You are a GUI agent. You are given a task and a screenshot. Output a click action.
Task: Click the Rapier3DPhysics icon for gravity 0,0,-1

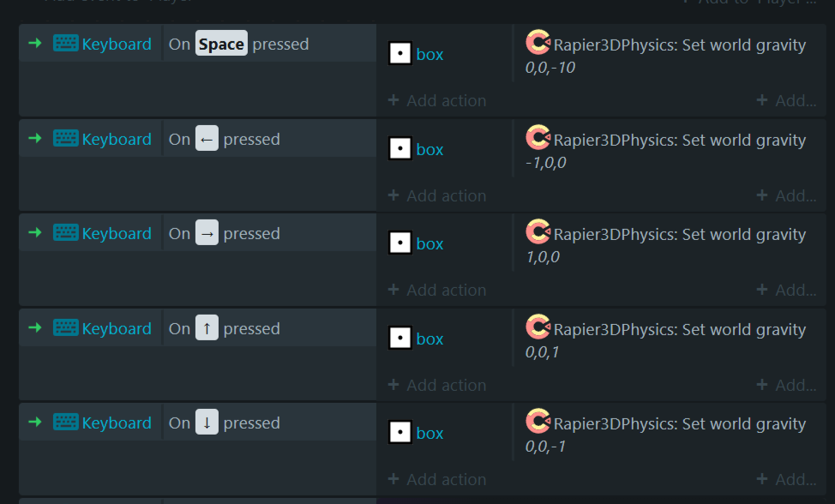(x=538, y=421)
